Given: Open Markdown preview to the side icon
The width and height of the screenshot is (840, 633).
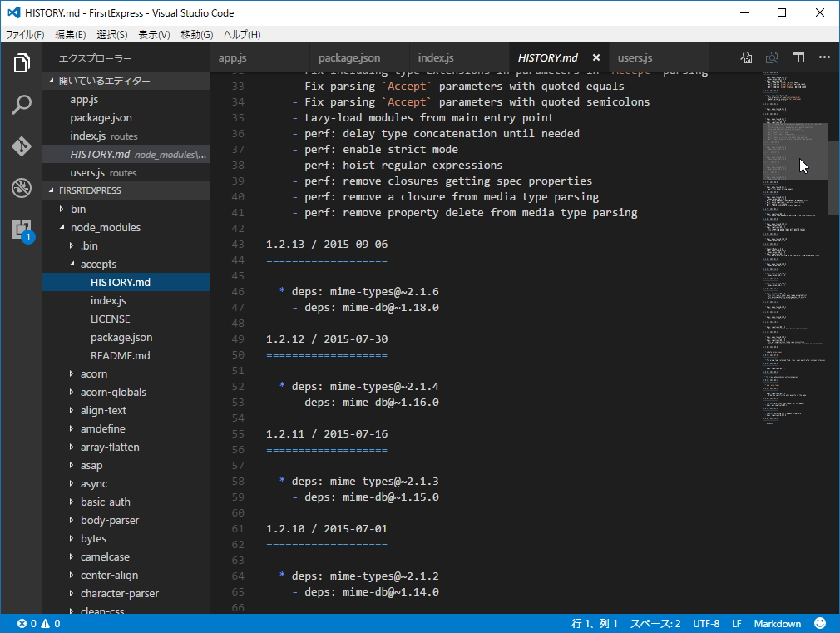Looking at the screenshot, I should click(746, 58).
